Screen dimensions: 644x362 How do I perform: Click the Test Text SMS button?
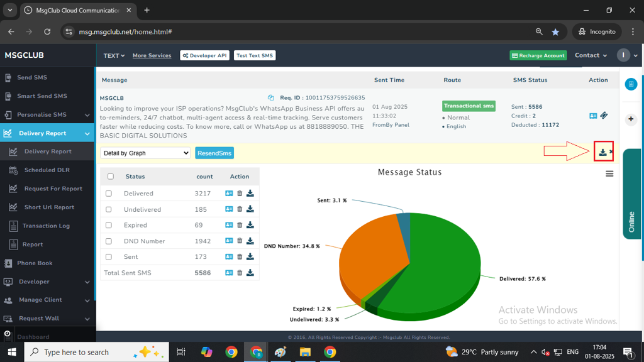tap(255, 55)
